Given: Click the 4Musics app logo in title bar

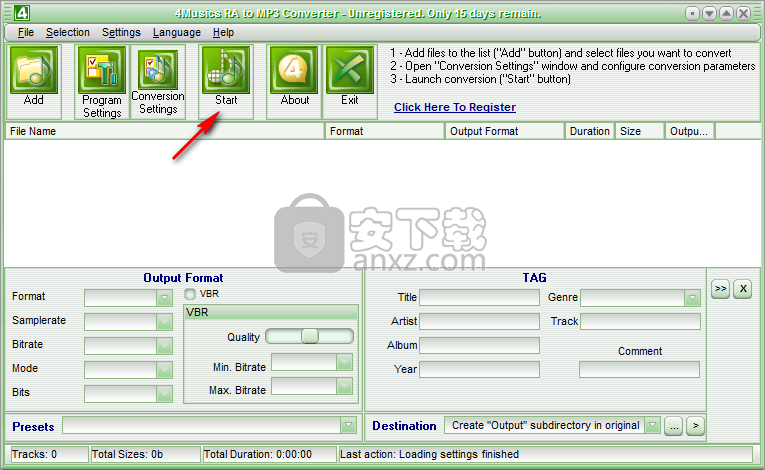Looking at the screenshot, I should [x=21, y=13].
